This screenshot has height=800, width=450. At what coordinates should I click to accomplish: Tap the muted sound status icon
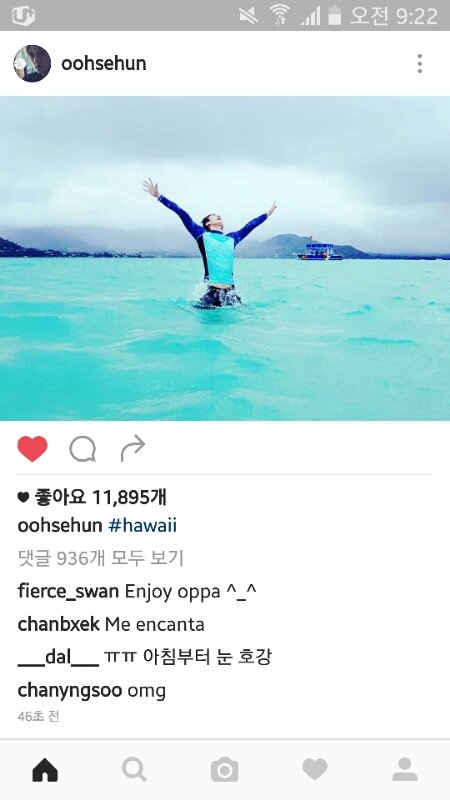click(249, 15)
